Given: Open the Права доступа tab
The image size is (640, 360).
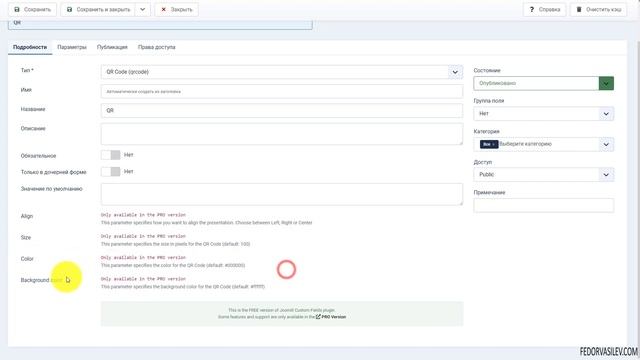Looking at the screenshot, I should [157, 47].
